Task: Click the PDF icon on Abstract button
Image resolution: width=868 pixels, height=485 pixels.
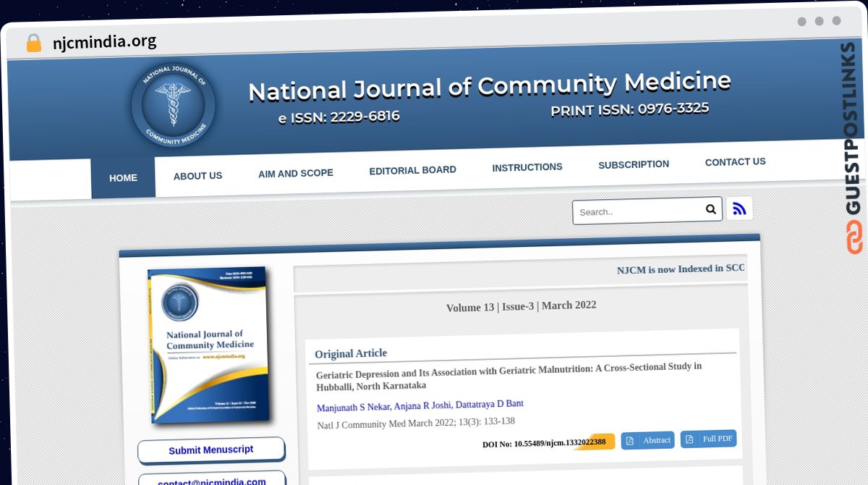Action: coord(630,440)
